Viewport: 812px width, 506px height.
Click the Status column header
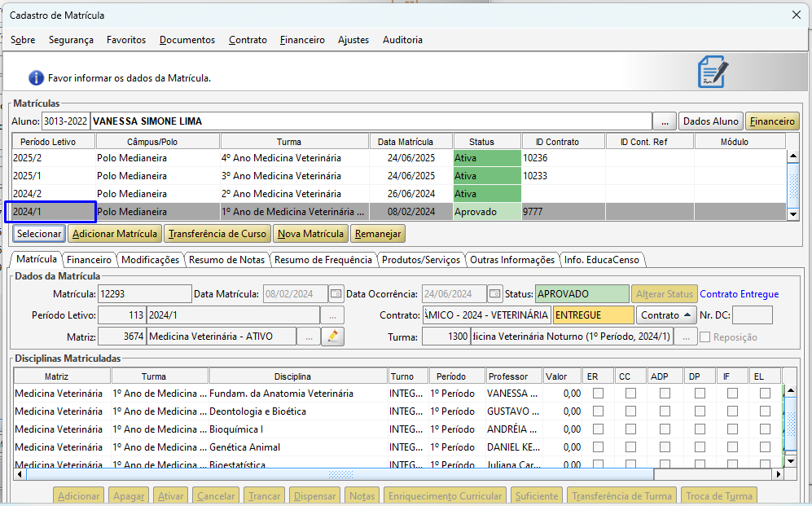487,142
